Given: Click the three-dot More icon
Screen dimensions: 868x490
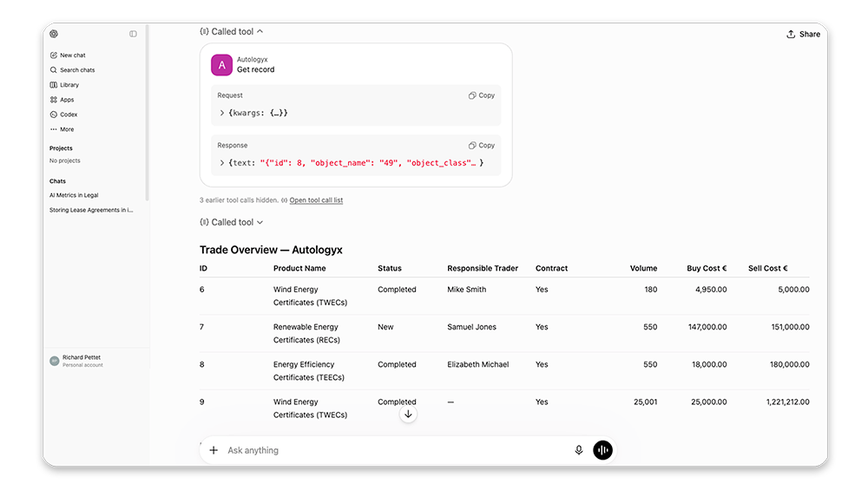Looking at the screenshot, I should point(54,129).
